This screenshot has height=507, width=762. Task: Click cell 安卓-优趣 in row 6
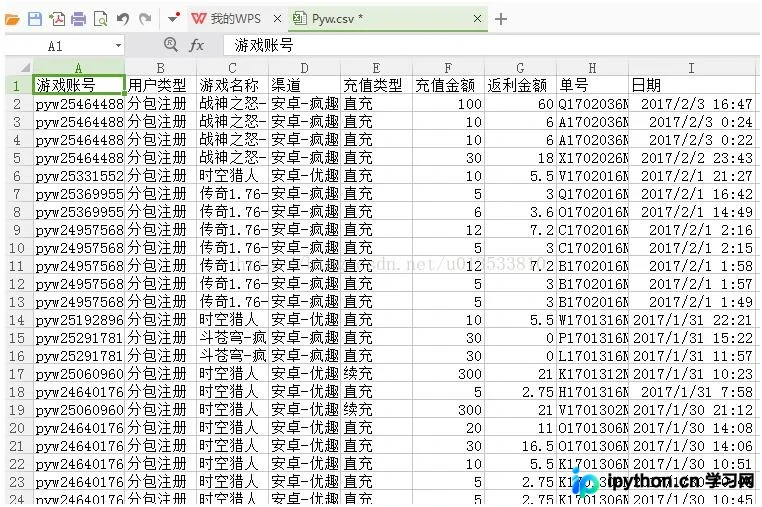pos(305,176)
